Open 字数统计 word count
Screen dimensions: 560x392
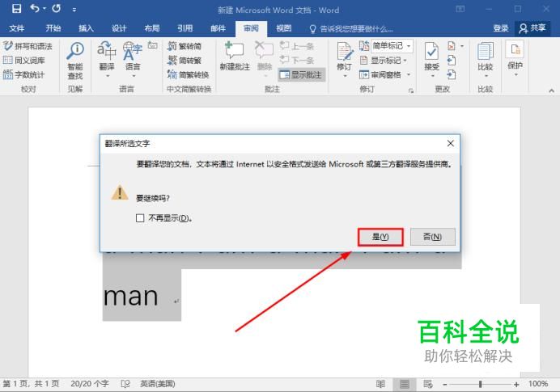[24, 74]
